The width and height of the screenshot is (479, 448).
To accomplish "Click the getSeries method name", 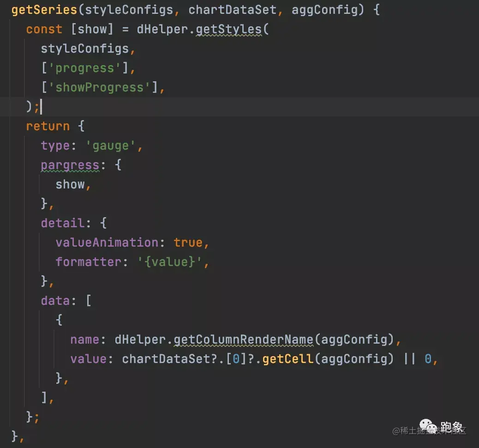I will tap(44, 10).
